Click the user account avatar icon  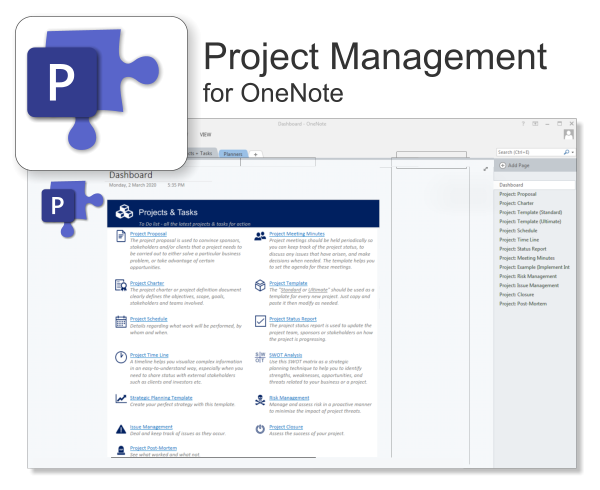pos(569,134)
